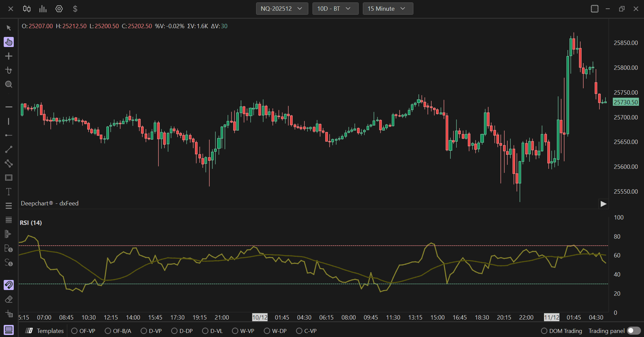Expand the 10D - BT range dropdown
644x337 pixels.
(x=335, y=9)
